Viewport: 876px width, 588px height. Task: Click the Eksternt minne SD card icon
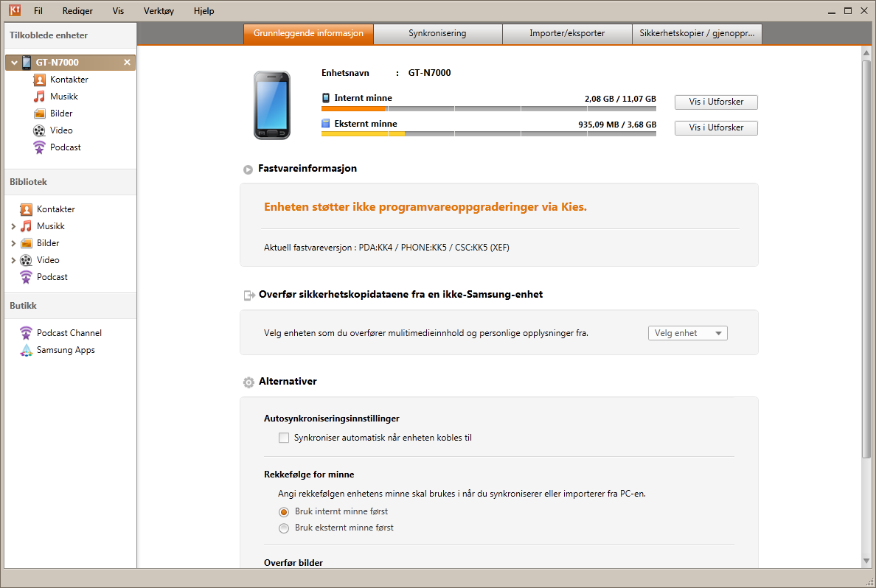326,123
